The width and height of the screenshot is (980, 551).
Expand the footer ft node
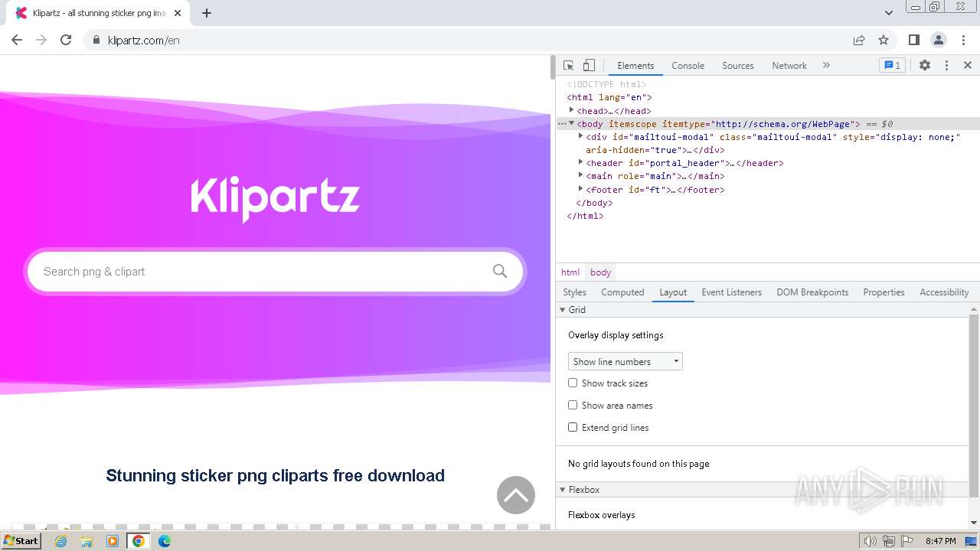(580, 188)
